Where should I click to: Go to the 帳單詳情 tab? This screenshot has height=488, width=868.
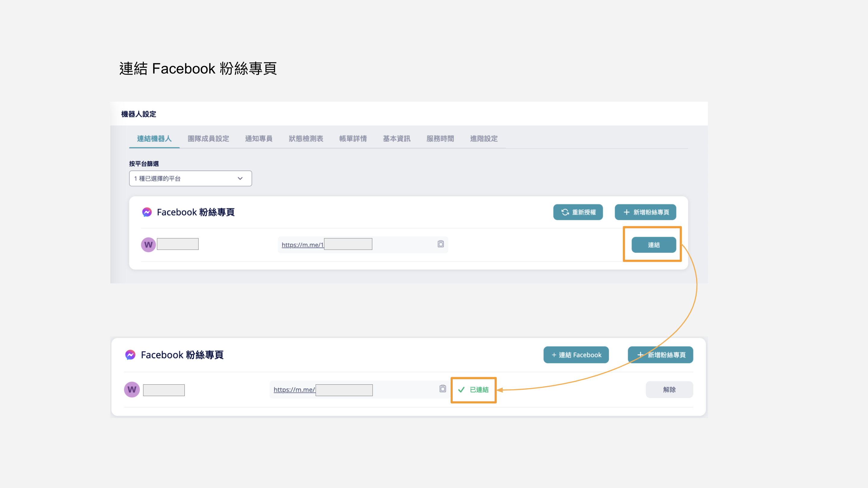(x=353, y=139)
